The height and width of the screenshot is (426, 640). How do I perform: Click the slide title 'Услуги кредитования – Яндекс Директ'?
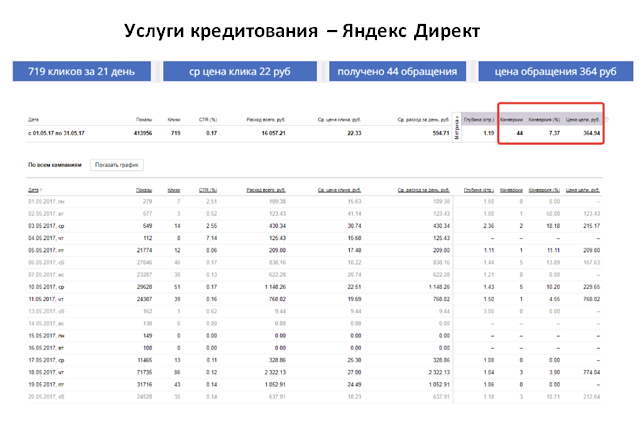coord(302,31)
